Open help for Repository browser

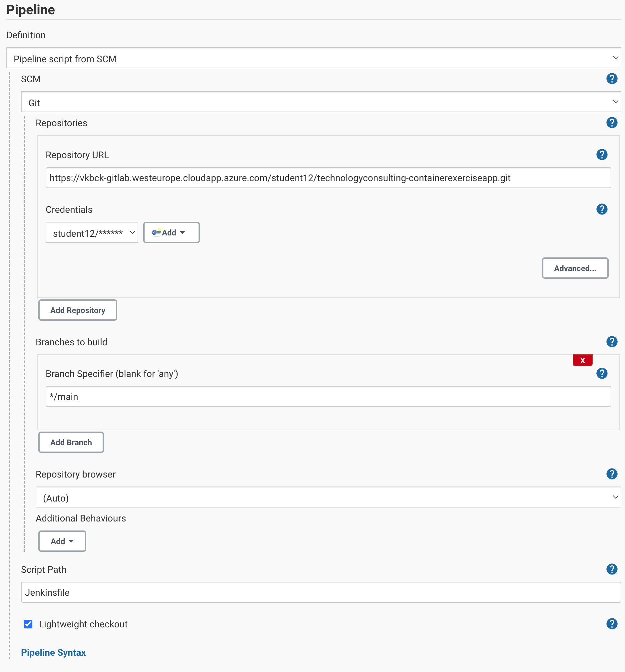[x=611, y=474]
